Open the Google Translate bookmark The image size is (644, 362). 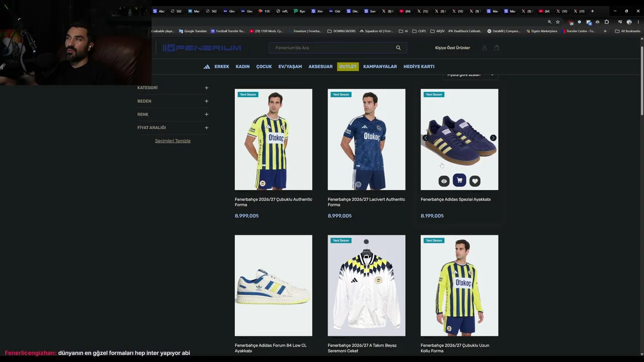(x=193, y=31)
